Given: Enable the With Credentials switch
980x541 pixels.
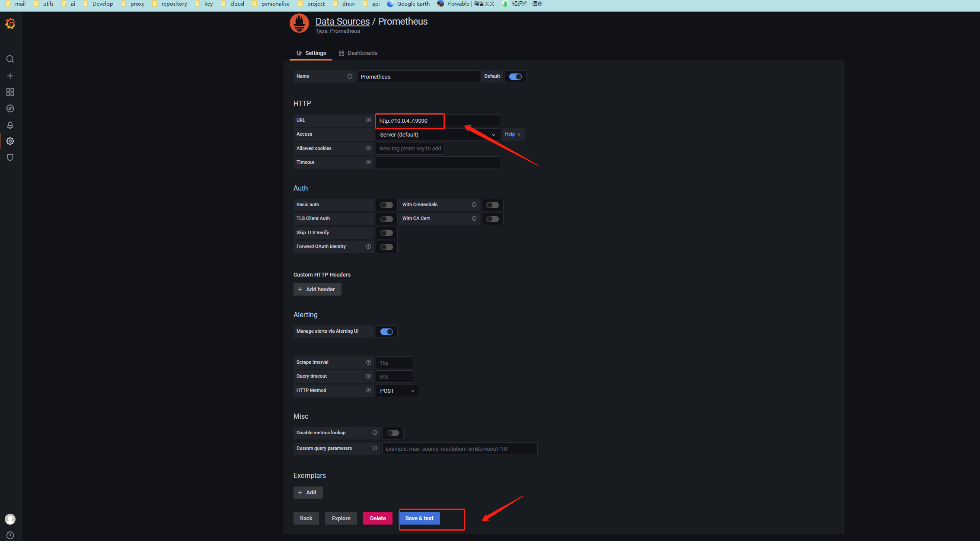Looking at the screenshot, I should (492, 205).
